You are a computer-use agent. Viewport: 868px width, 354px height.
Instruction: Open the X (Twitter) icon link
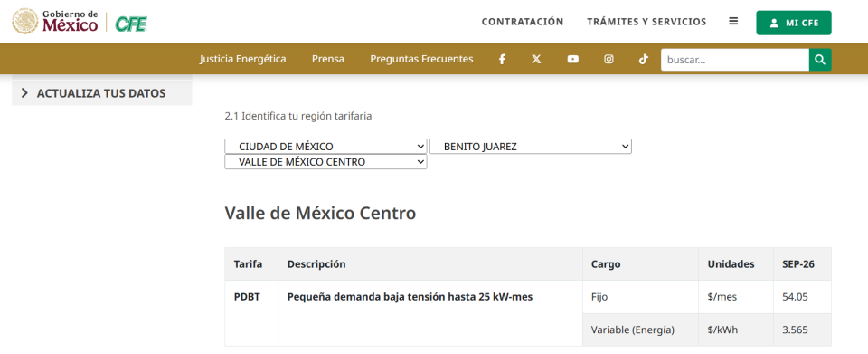pos(536,59)
